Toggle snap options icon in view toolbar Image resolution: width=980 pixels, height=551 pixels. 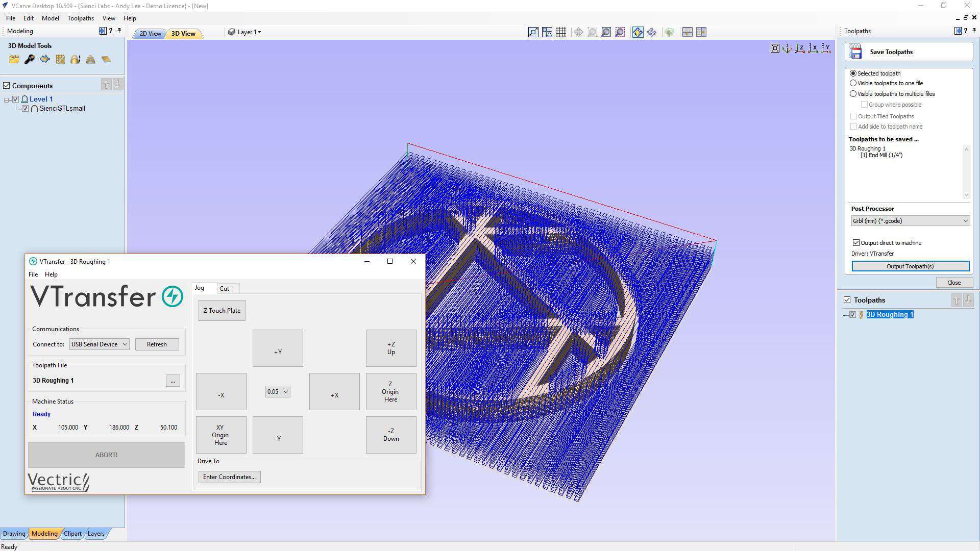point(547,32)
